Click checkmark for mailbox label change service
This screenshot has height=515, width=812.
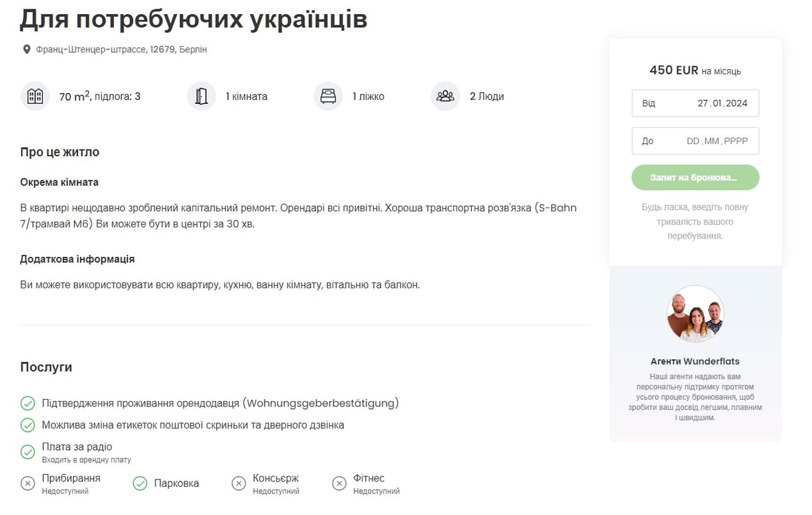click(27, 425)
